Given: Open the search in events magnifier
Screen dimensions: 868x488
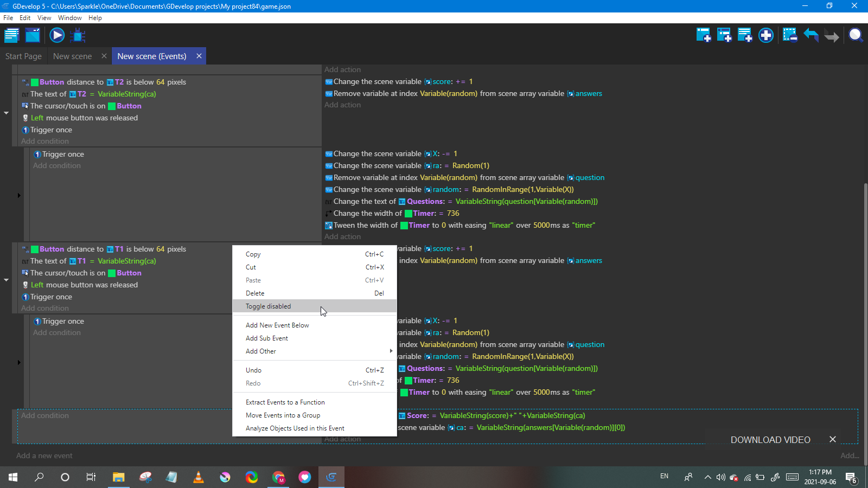Looking at the screenshot, I should (856, 35).
